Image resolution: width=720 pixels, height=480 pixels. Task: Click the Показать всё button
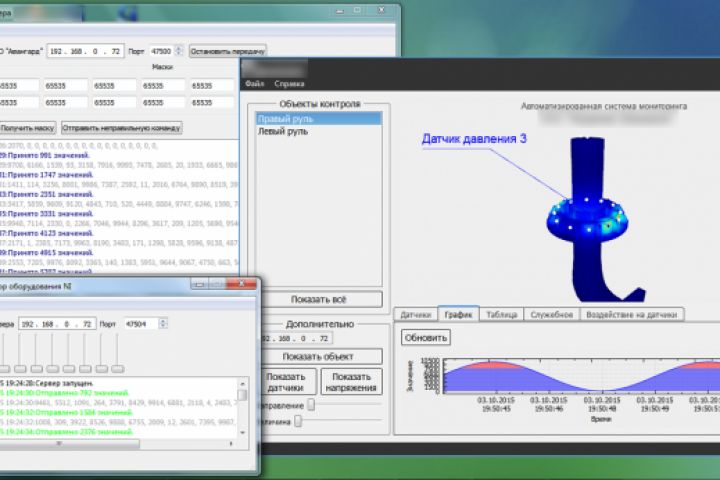click(x=318, y=299)
